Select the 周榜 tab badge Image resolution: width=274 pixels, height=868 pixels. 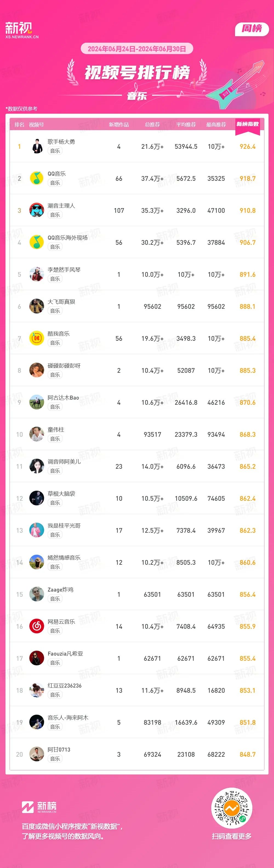coord(252,29)
